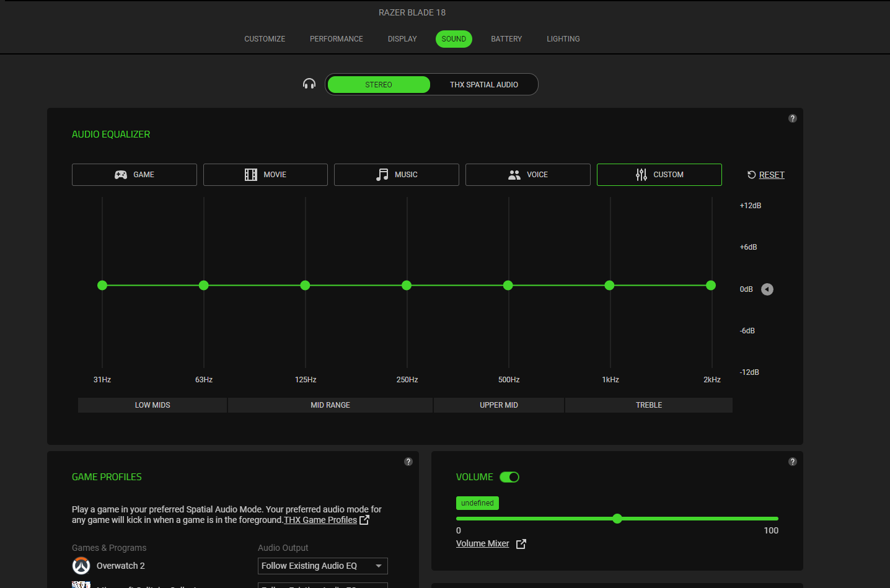Click the 1kHz equalizer slider handle

[610, 285]
